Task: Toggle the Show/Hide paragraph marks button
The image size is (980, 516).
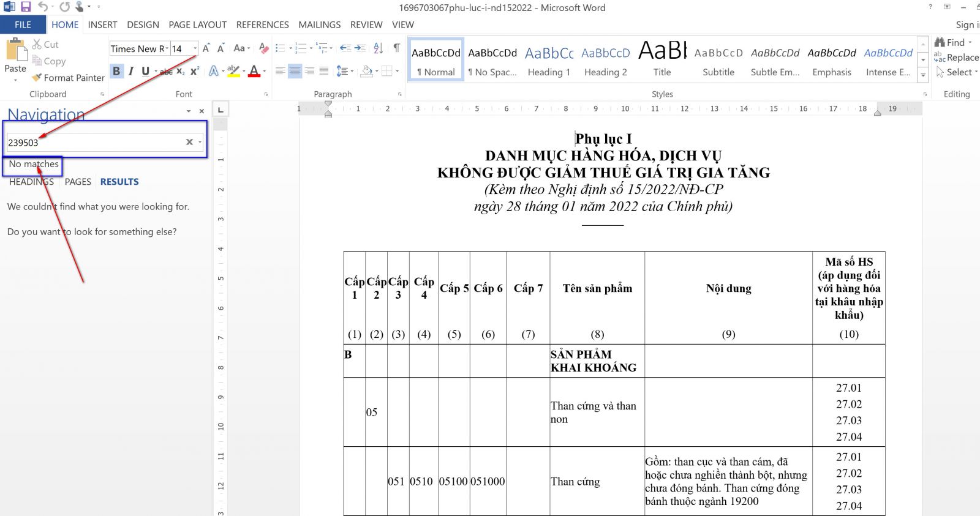Action: point(397,48)
